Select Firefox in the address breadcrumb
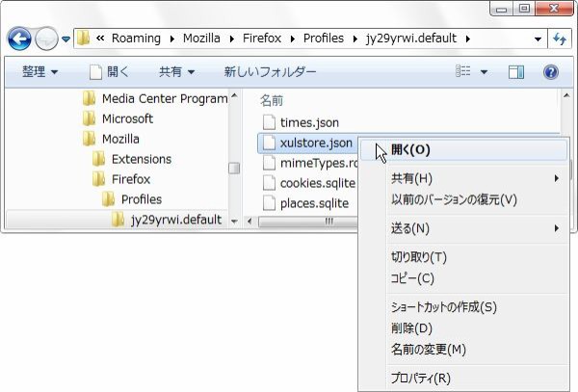578x392 pixels. pos(262,39)
